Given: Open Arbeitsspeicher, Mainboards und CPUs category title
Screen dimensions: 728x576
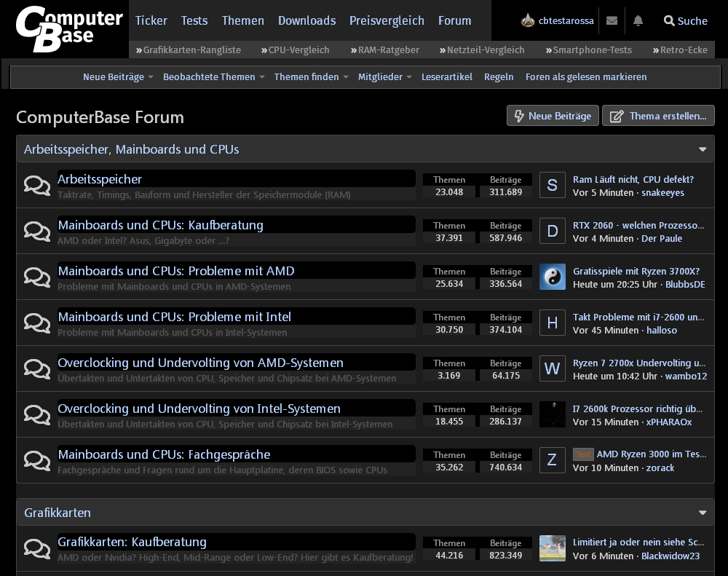Looking at the screenshot, I should pos(131,149).
